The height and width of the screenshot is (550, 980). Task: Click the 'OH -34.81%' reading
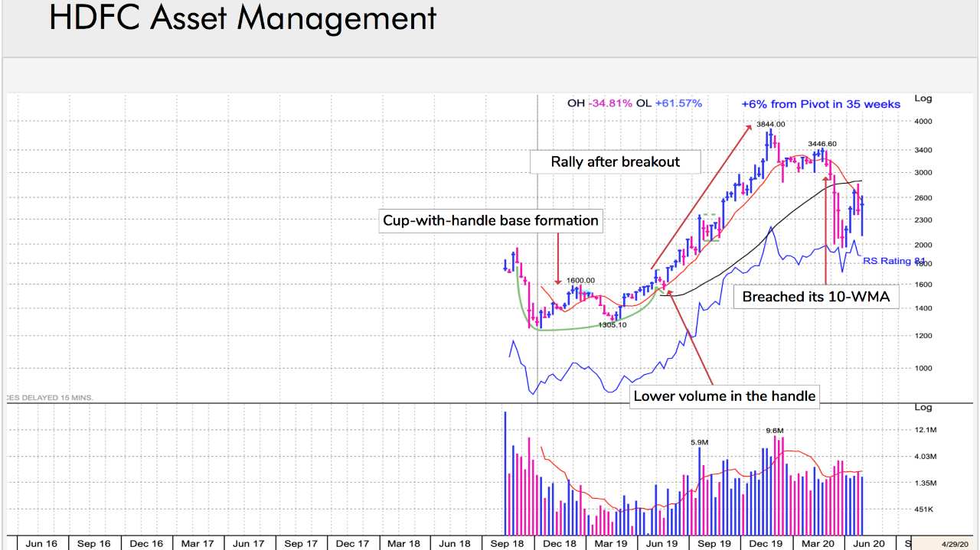599,103
